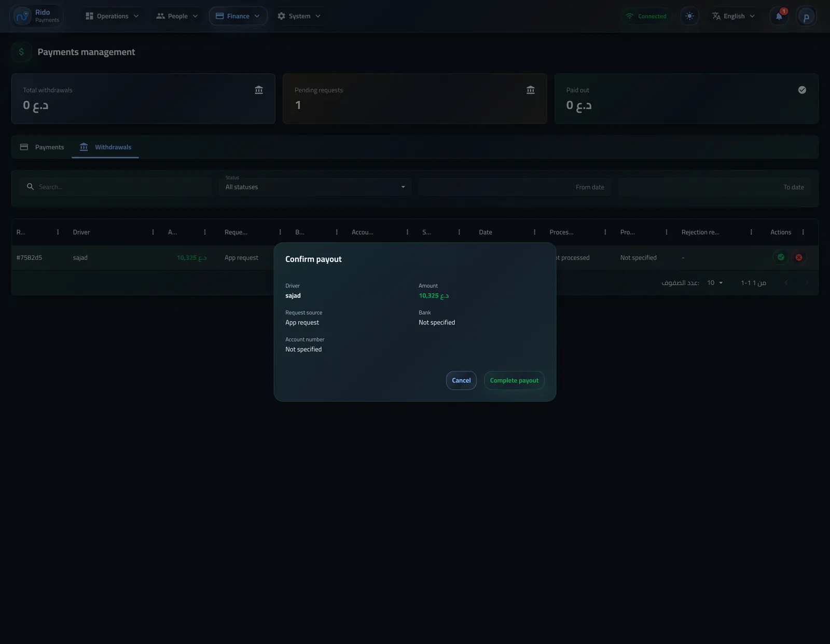Click the Complete payout button
The height and width of the screenshot is (644, 830).
point(514,380)
